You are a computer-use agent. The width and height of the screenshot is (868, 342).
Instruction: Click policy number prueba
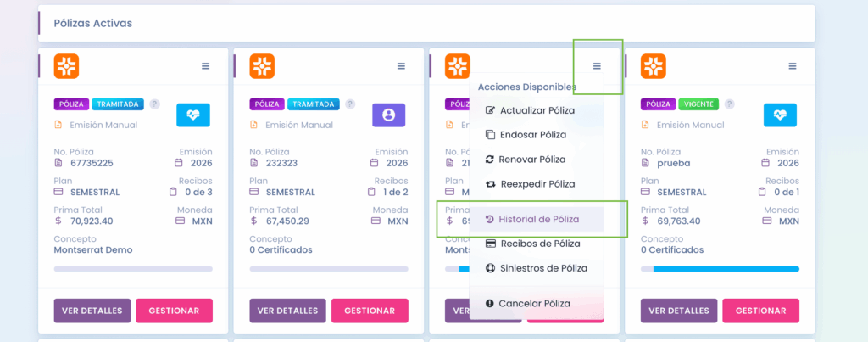(674, 163)
